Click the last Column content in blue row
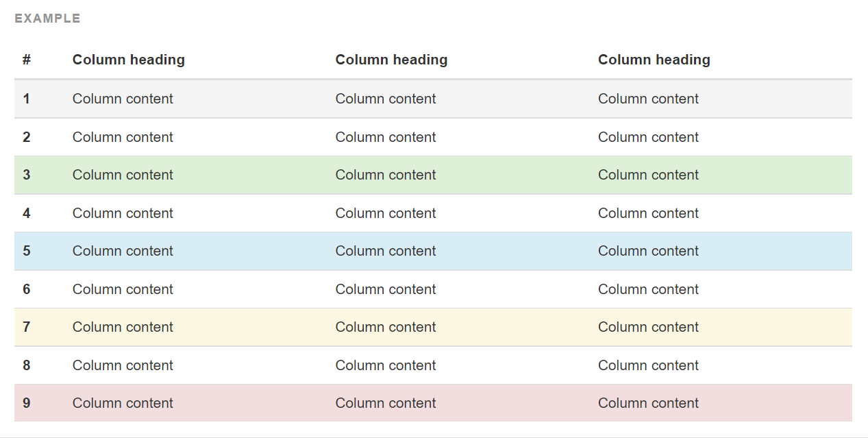The image size is (868, 438). 648,251
